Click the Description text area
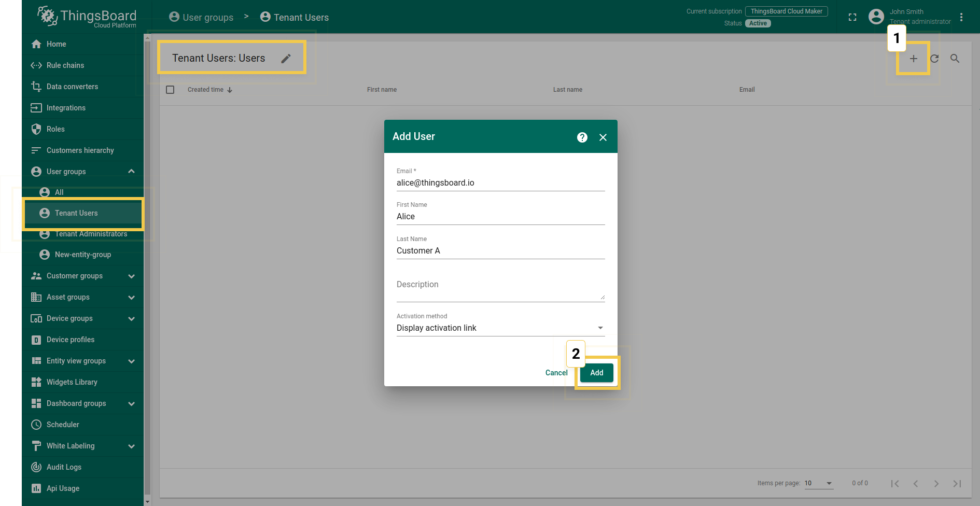 [x=500, y=288]
